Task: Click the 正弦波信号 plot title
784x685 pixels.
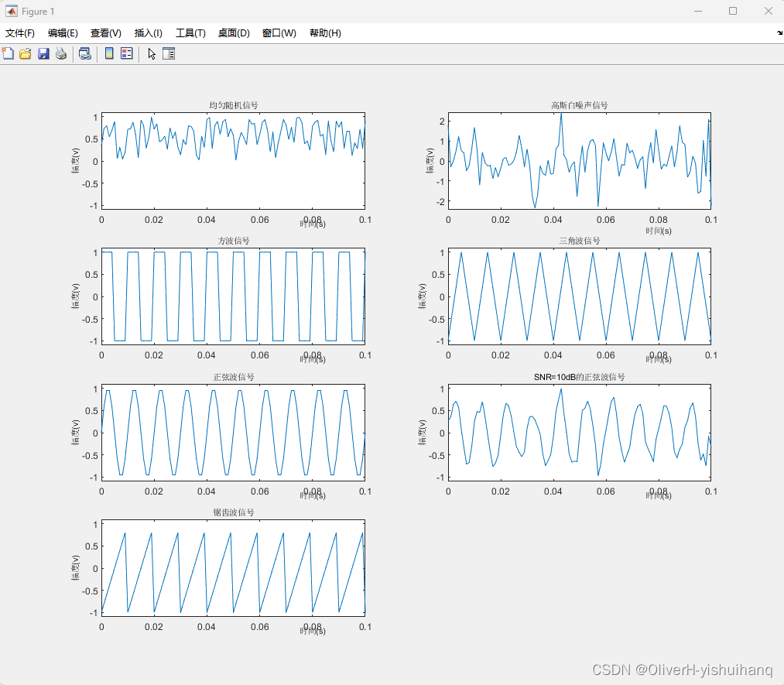Action: [234, 376]
